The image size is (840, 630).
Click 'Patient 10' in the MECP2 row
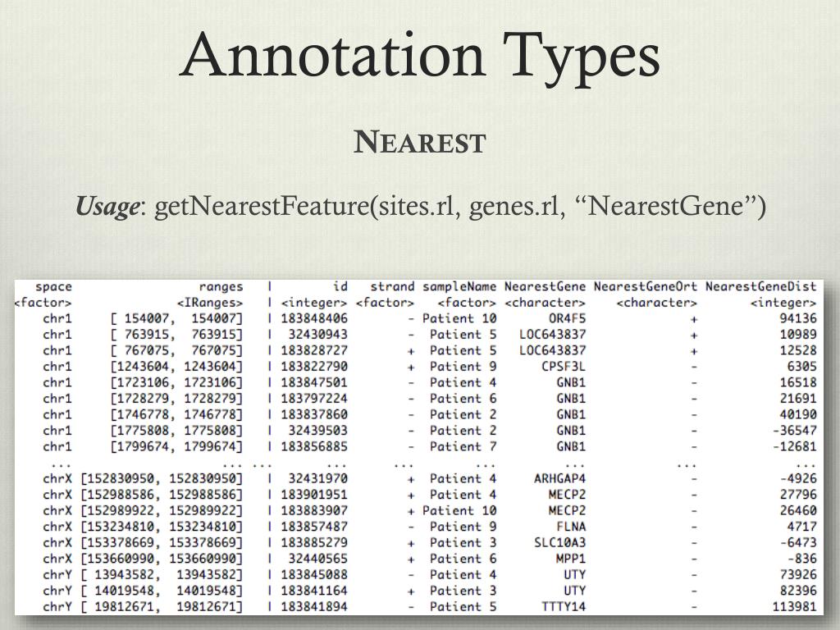459,511
